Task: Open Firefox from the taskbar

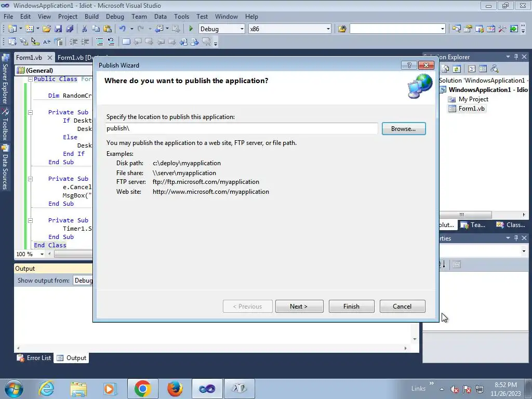Action: [175, 389]
